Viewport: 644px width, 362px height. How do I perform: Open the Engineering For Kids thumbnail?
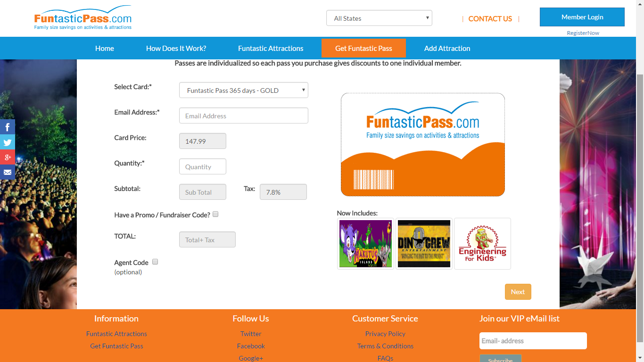pos(482,244)
